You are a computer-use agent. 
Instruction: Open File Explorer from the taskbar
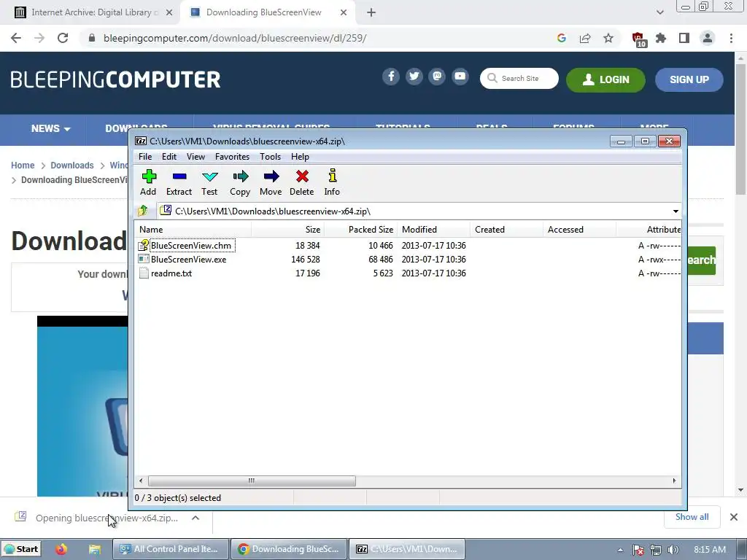click(x=95, y=549)
